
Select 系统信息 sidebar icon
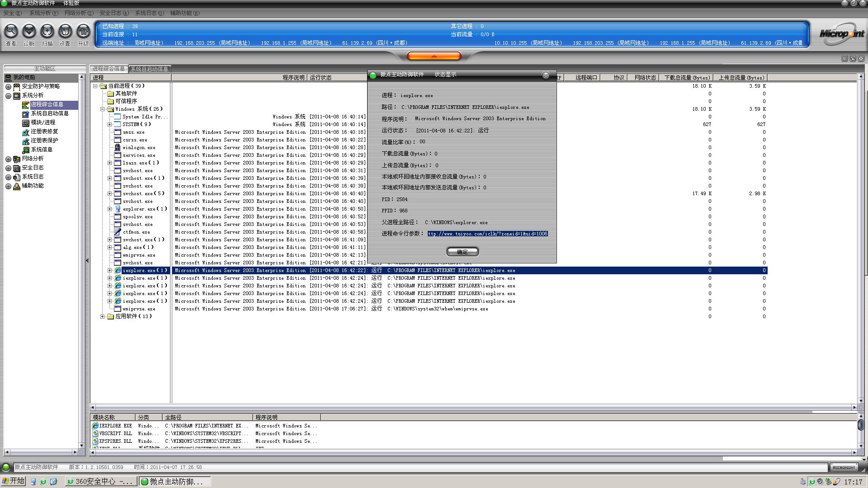(x=26, y=150)
